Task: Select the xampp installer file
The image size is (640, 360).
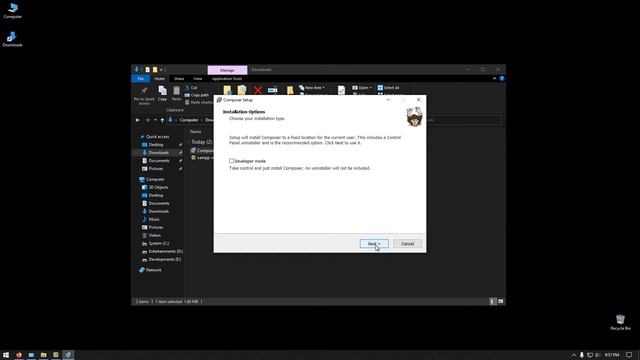Action: tap(202, 158)
